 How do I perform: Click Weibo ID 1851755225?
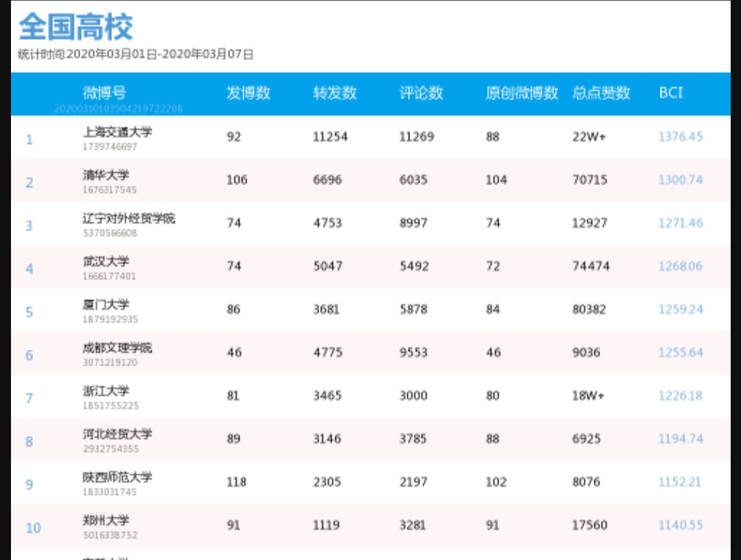[x=111, y=406]
